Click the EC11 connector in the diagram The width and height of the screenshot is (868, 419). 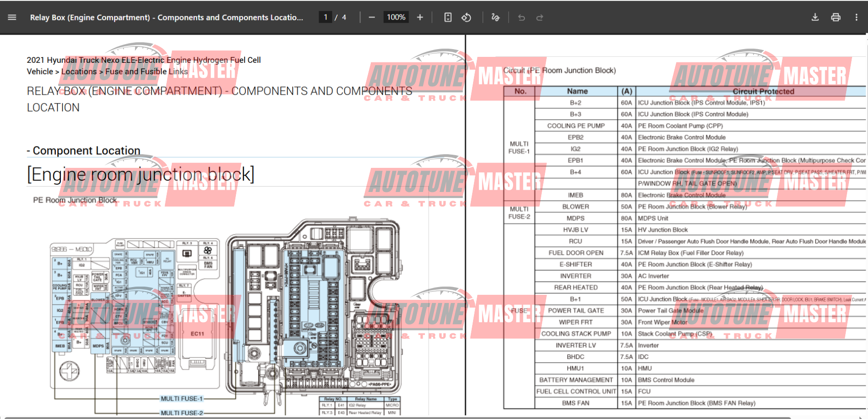(197, 334)
